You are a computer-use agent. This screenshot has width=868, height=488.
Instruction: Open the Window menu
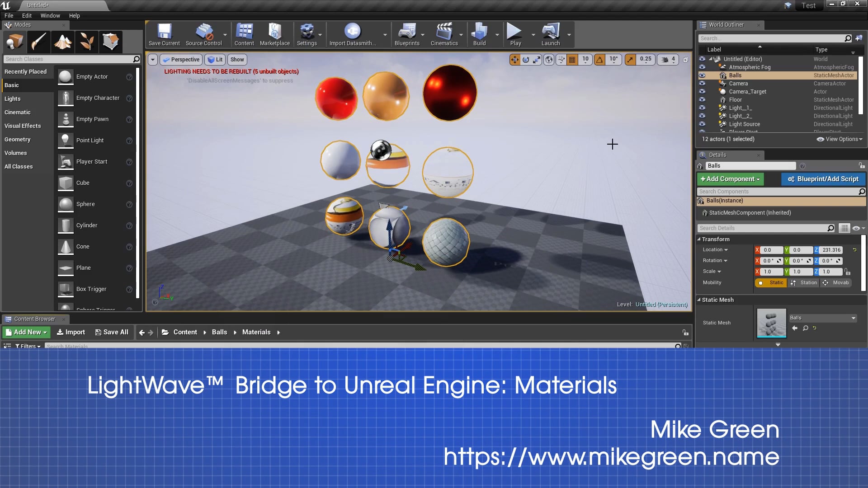(x=50, y=15)
